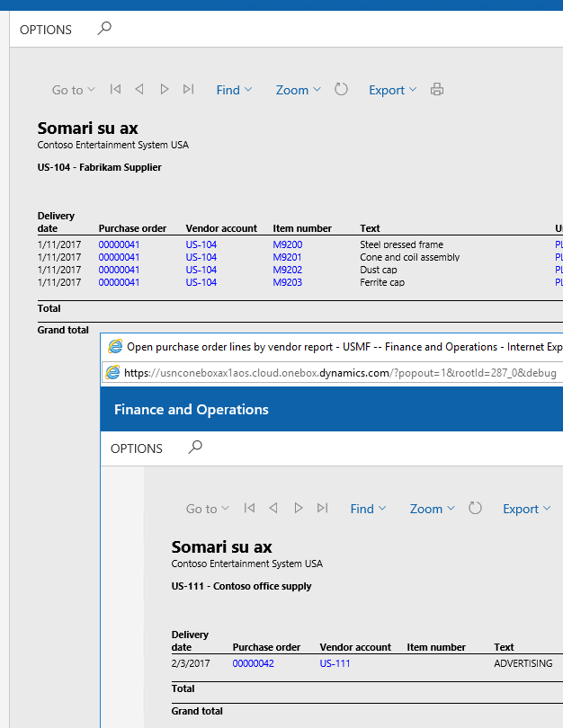
Task: Open purchase order 00000041 on the M9200 row
Action: 119,244
